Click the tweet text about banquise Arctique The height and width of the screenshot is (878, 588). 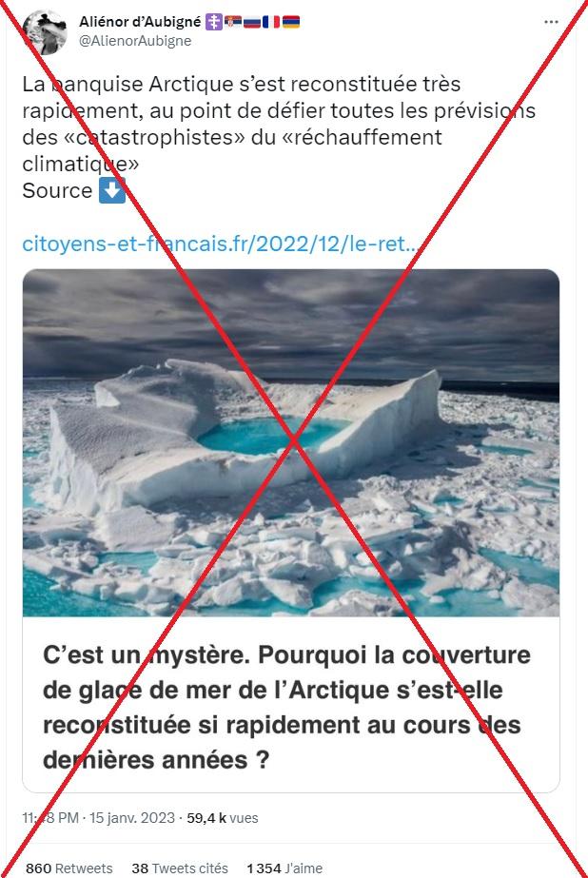pyautogui.click(x=279, y=125)
